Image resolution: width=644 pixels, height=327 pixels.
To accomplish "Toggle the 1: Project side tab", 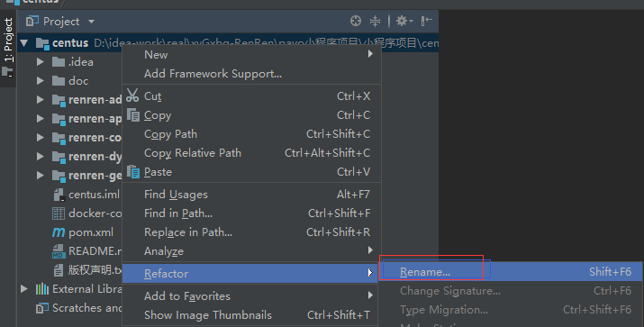I will 8,47.
